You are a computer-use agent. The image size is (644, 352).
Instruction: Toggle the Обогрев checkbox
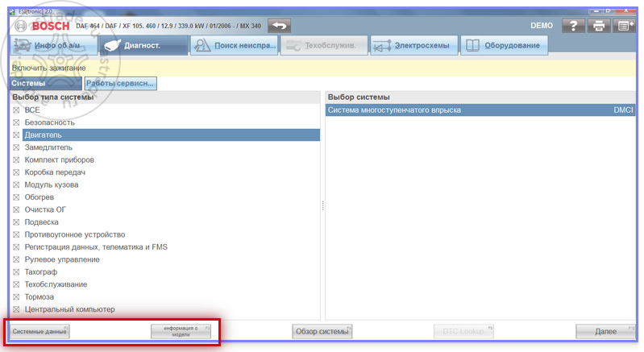coord(16,197)
